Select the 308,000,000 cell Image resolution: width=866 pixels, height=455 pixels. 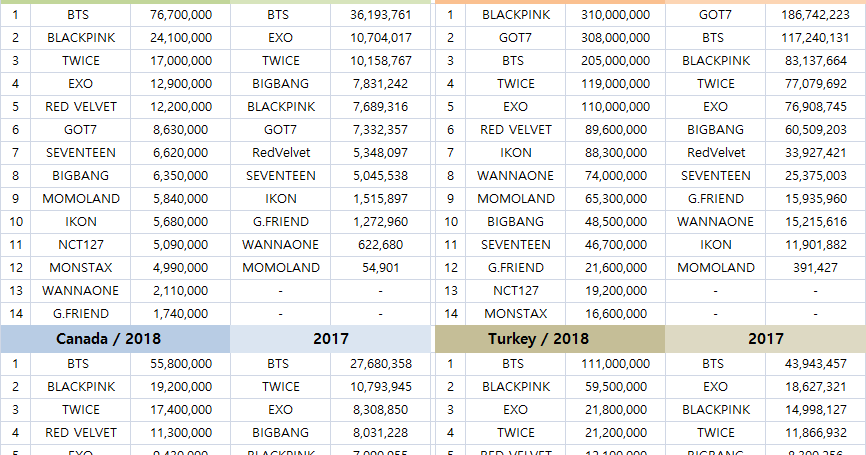(x=616, y=38)
